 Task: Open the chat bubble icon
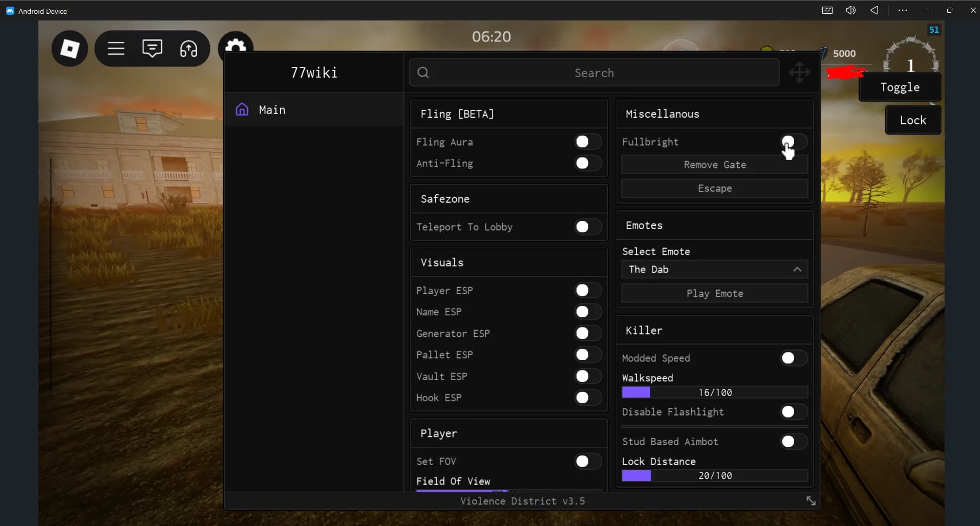point(152,49)
